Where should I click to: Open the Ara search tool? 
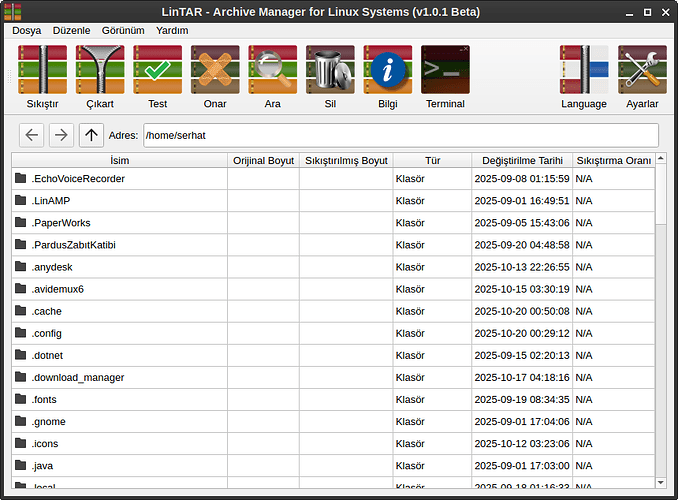(x=272, y=70)
